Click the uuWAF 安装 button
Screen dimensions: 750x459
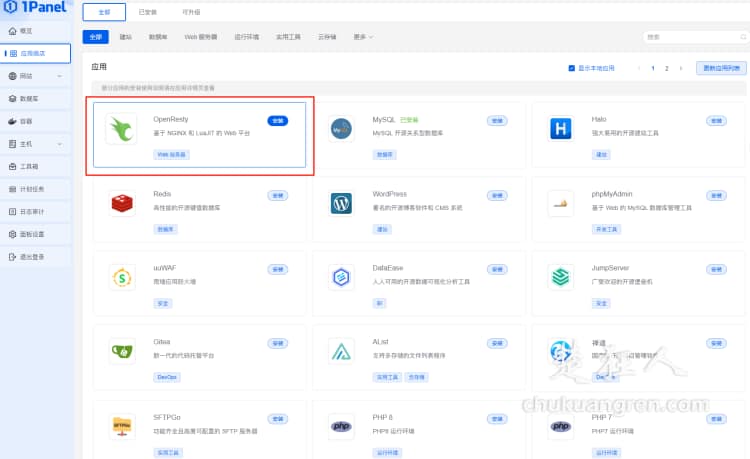click(278, 270)
